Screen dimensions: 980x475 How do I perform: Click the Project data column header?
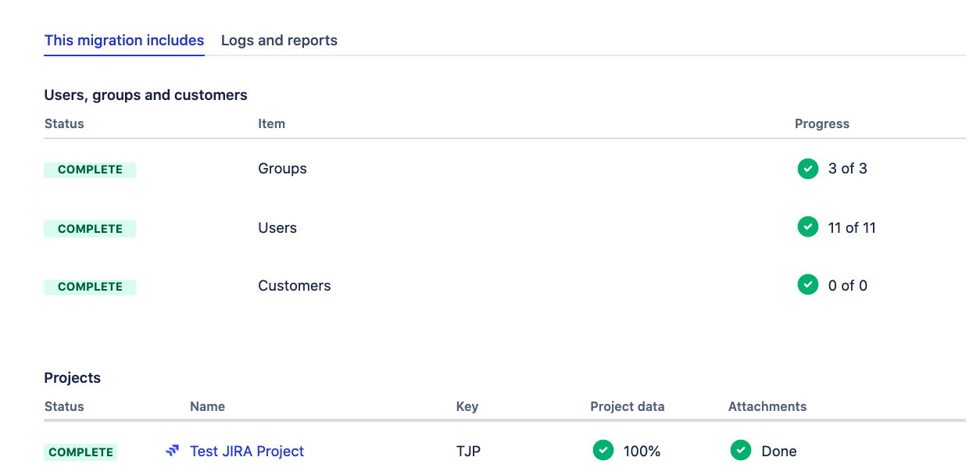628,406
